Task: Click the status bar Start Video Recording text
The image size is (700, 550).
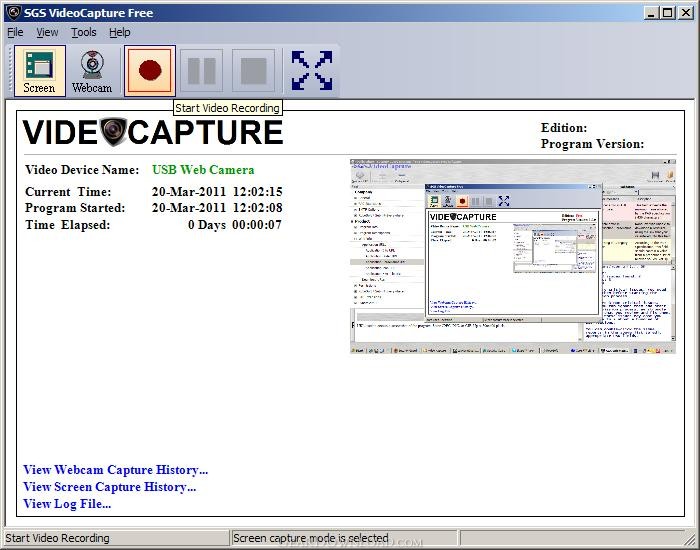Action: [x=57, y=538]
